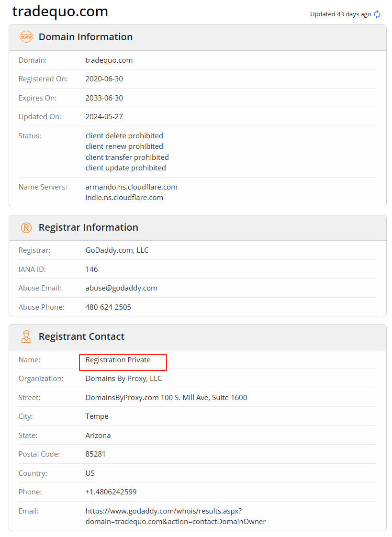Click the Registrant Contact section header
This screenshot has height=537, width=392.
81,336
